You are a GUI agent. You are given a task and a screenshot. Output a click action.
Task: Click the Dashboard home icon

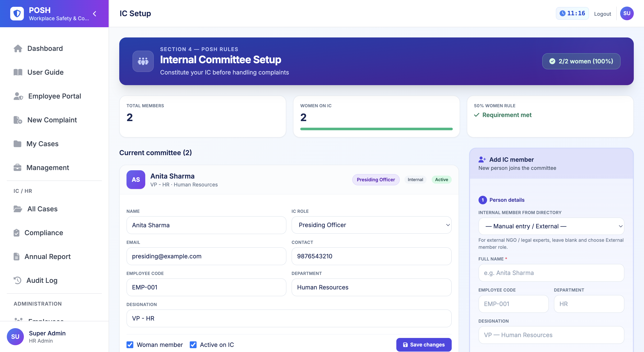(18, 49)
